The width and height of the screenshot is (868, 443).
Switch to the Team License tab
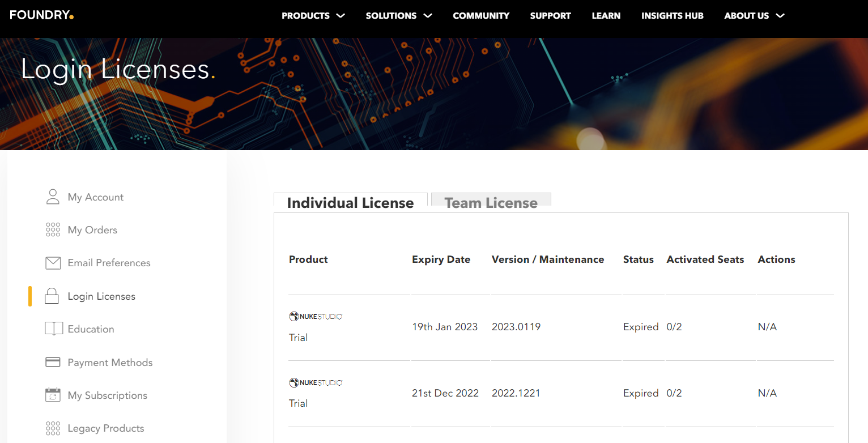[x=491, y=203]
